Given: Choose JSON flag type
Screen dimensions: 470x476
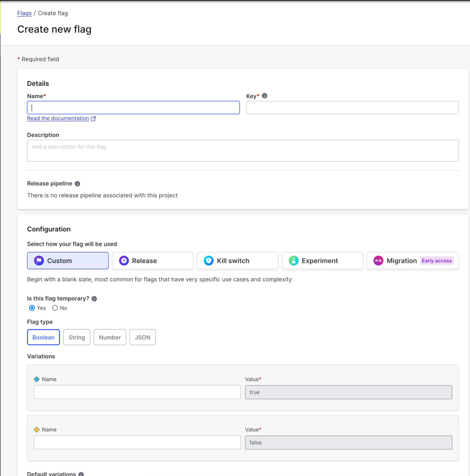Looking at the screenshot, I should click(x=142, y=337).
